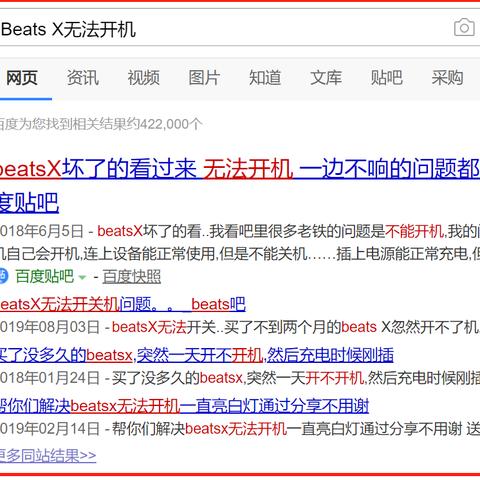
Task: Open result 帮你们解决beatsx无法开机一直亮白灯
Action: point(184,406)
